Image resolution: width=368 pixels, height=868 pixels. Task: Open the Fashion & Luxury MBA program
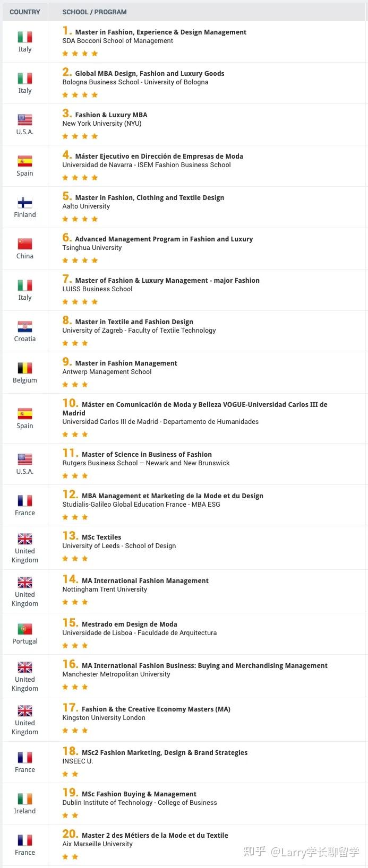(x=111, y=115)
